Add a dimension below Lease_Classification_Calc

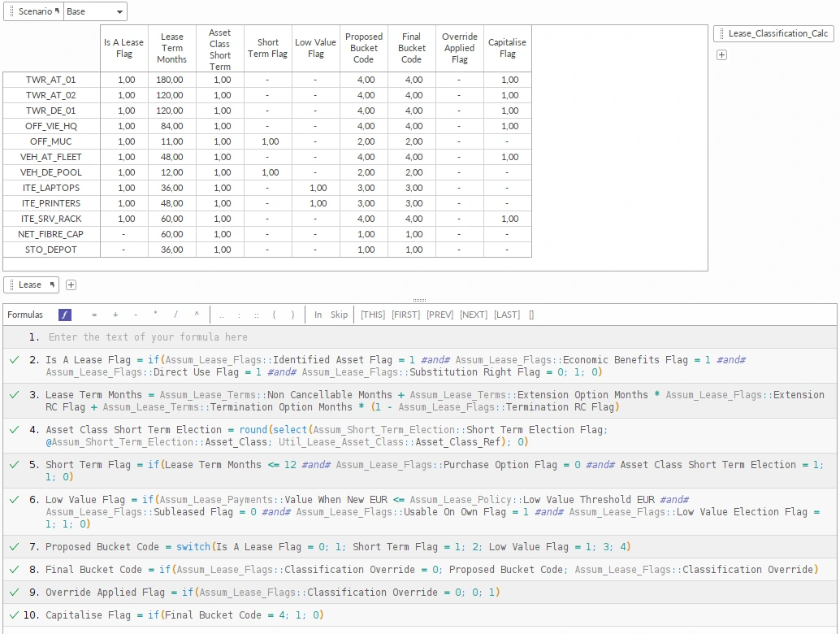(721, 54)
